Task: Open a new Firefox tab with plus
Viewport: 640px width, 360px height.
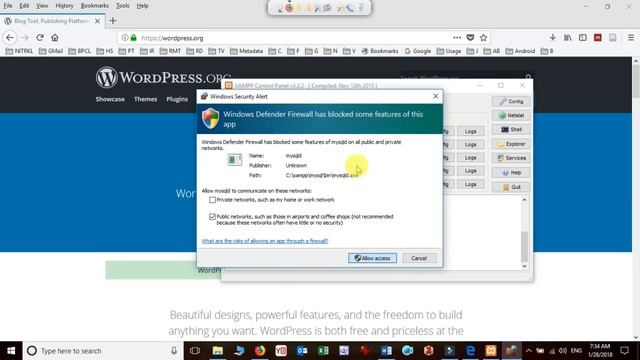Action: pos(113,21)
